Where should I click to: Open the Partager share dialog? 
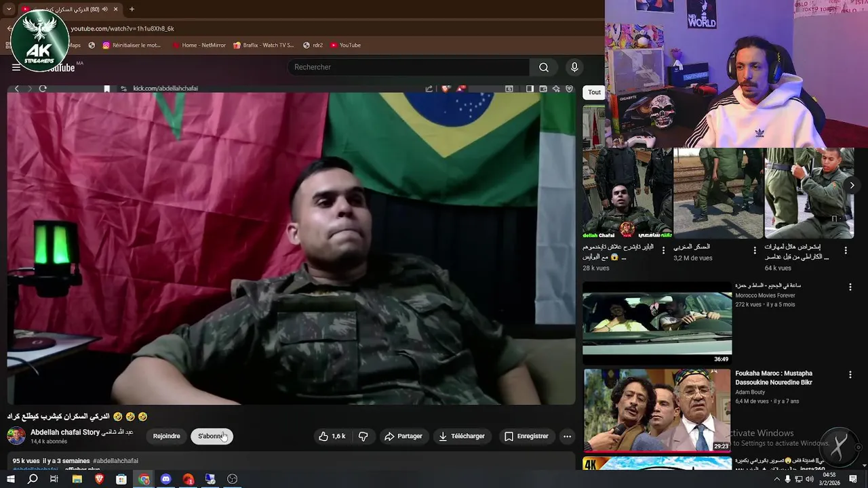click(403, 436)
